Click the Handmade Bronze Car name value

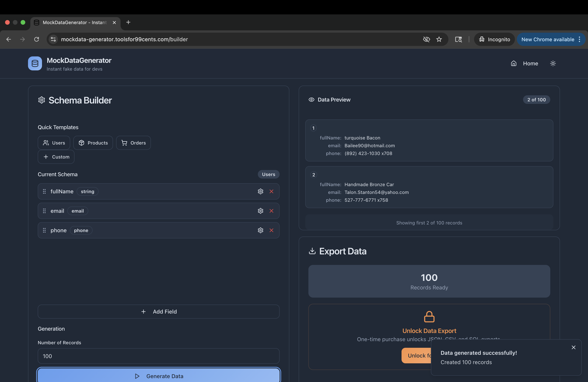point(369,185)
